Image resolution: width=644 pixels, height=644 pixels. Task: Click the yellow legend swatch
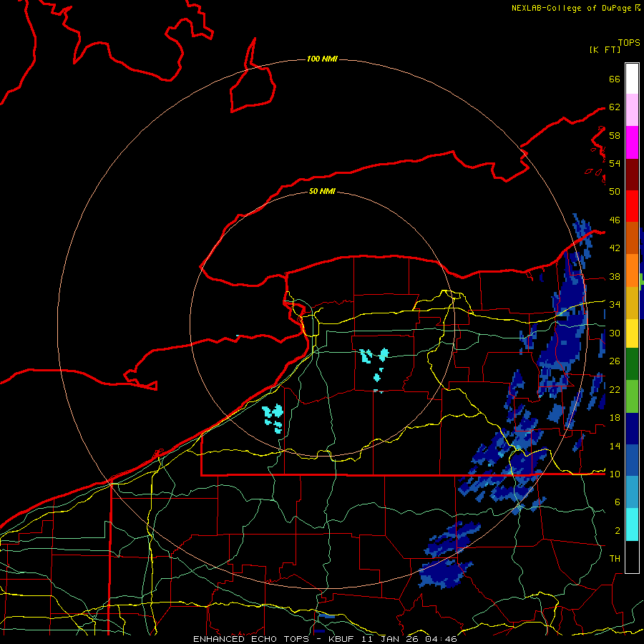(x=632, y=333)
